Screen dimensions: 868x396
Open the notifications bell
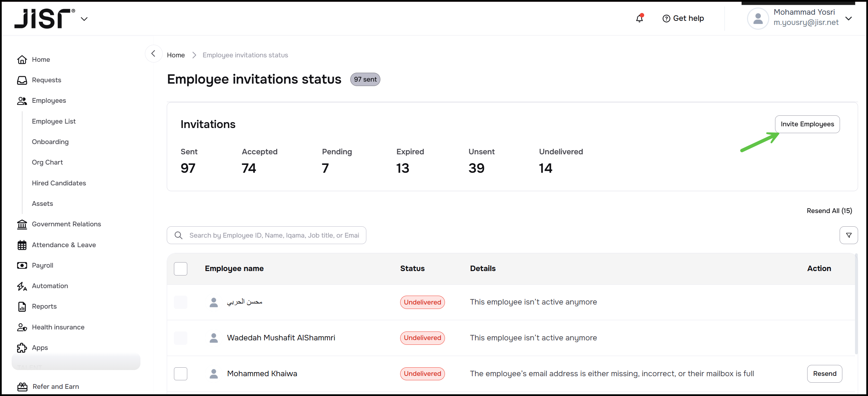coord(639,18)
